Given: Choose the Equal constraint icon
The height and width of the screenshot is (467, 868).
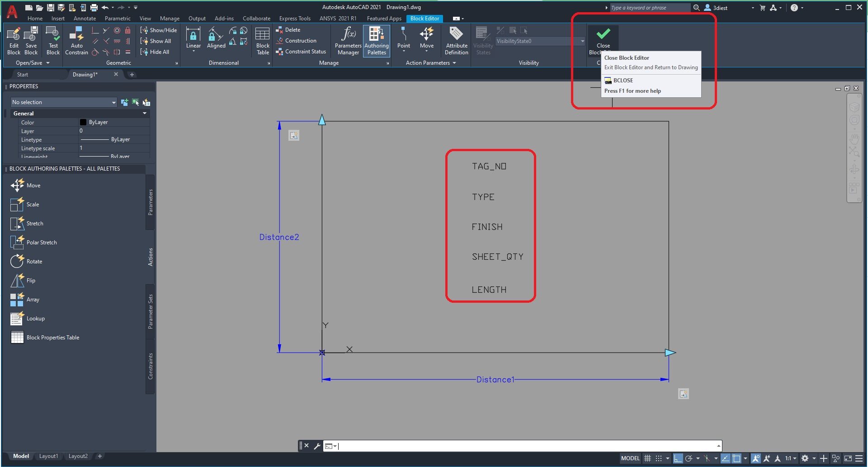Looking at the screenshot, I should tap(128, 52).
